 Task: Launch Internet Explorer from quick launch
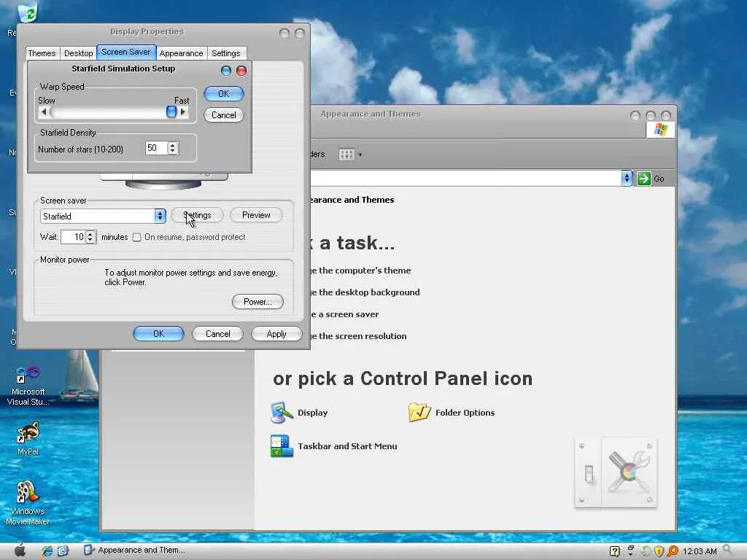(47, 551)
